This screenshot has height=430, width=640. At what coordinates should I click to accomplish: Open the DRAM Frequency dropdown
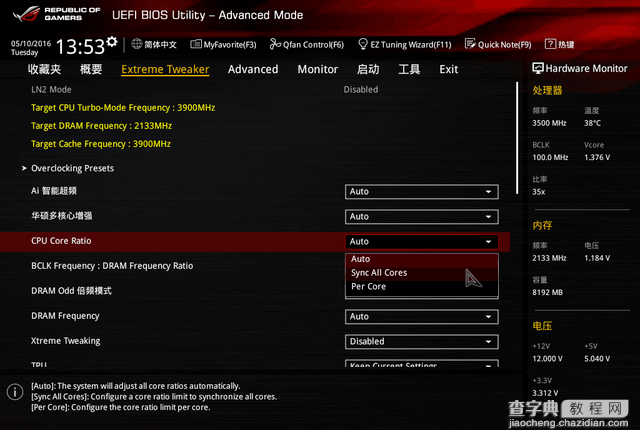pyautogui.click(x=422, y=317)
